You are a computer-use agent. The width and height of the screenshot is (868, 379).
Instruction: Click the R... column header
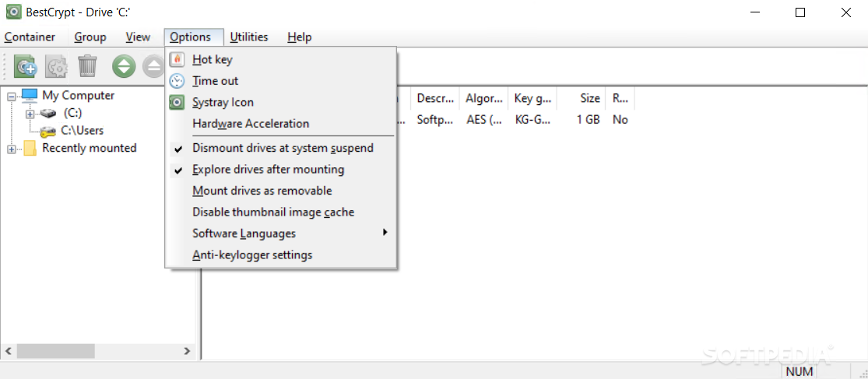(620, 99)
